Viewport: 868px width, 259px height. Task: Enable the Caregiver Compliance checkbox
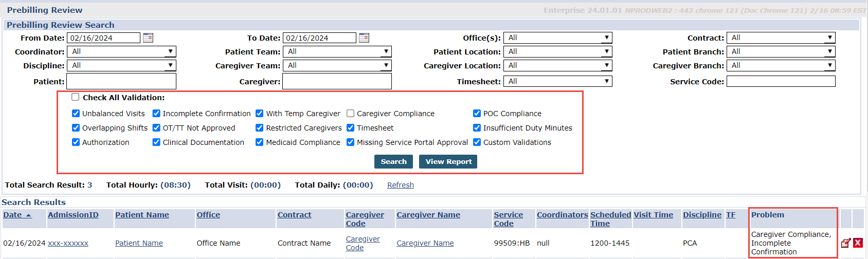point(351,114)
